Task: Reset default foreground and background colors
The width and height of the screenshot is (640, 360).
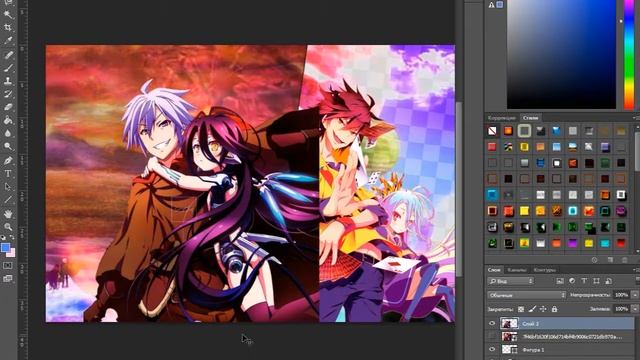Action: (x=3, y=237)
